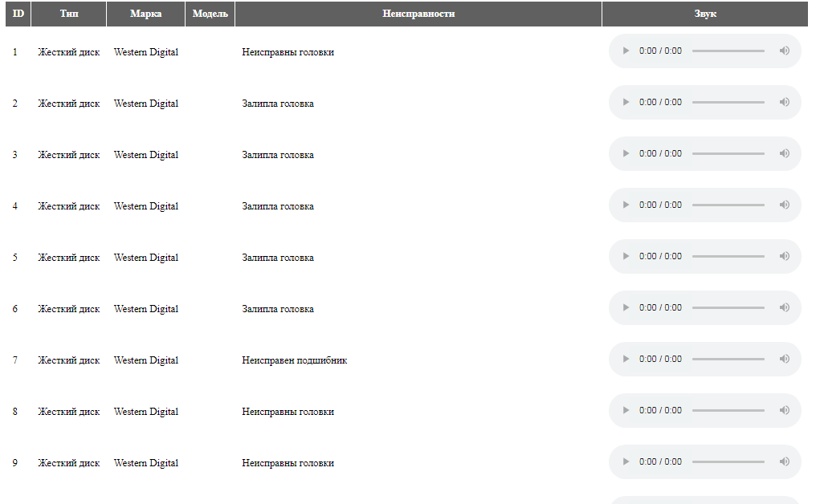Mute the audio player in row 9

pos(784,462)
